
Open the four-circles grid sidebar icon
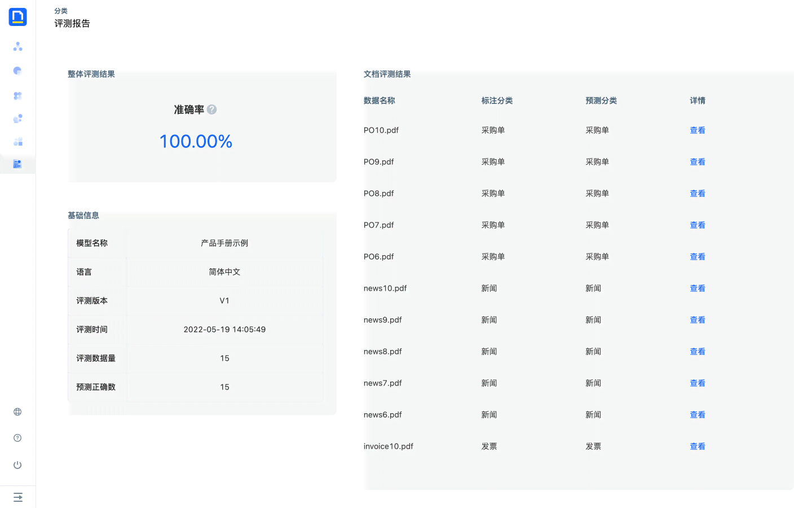[x=17, y=96]
